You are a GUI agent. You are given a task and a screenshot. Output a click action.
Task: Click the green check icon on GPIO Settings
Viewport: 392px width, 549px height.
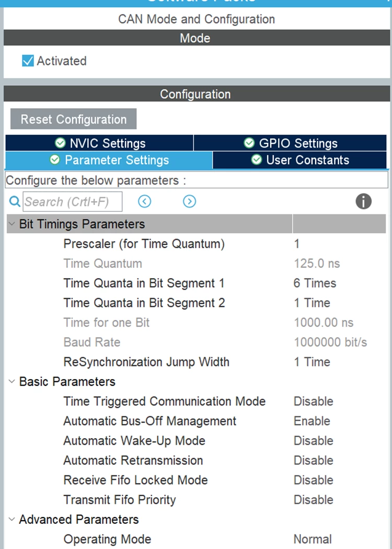coord(249,143)
